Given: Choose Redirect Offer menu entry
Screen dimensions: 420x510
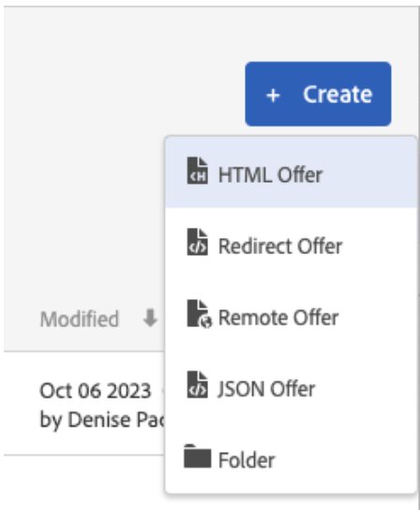Looking at the screenshot, I should tap(280, 247).
